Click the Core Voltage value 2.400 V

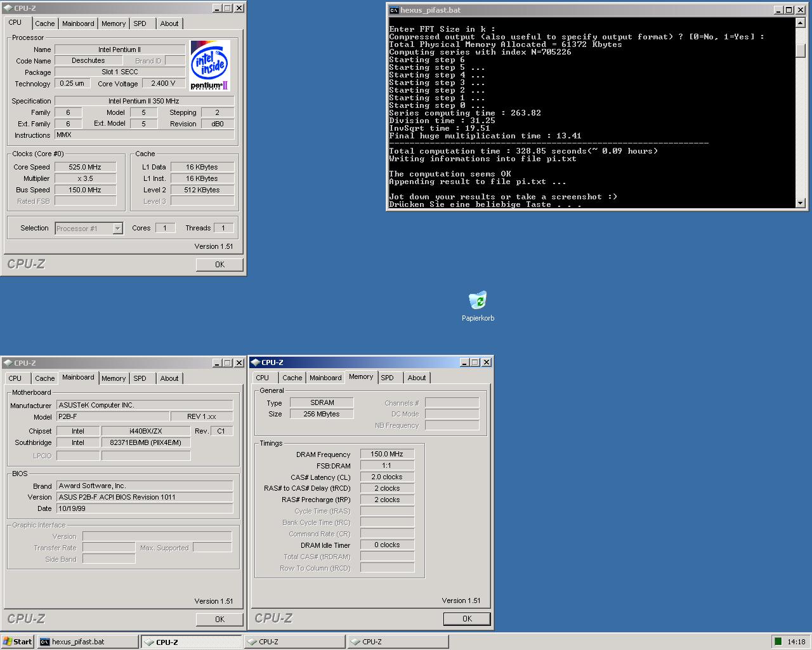pos(164,84)
